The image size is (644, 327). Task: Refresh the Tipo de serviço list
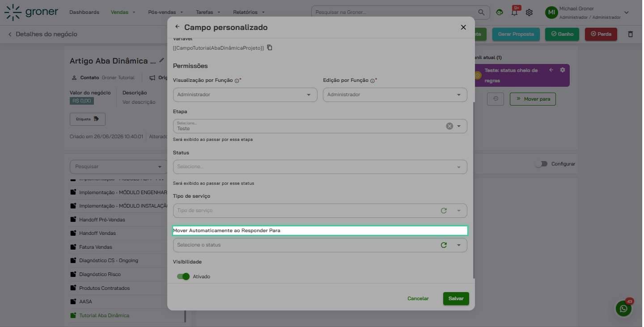click(444, 210)
